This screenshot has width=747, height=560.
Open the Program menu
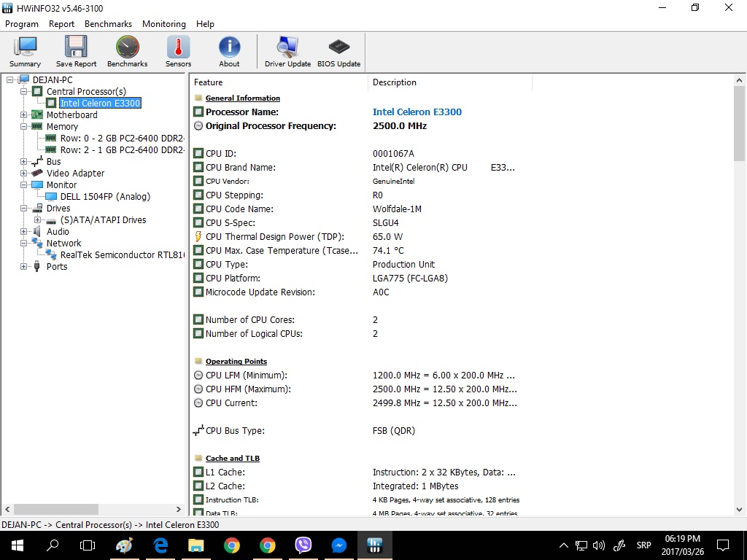point(22,24)
